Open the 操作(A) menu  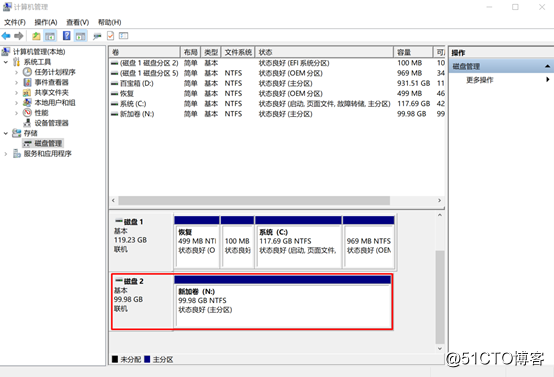pyautogui.click(x=46, y=22)
